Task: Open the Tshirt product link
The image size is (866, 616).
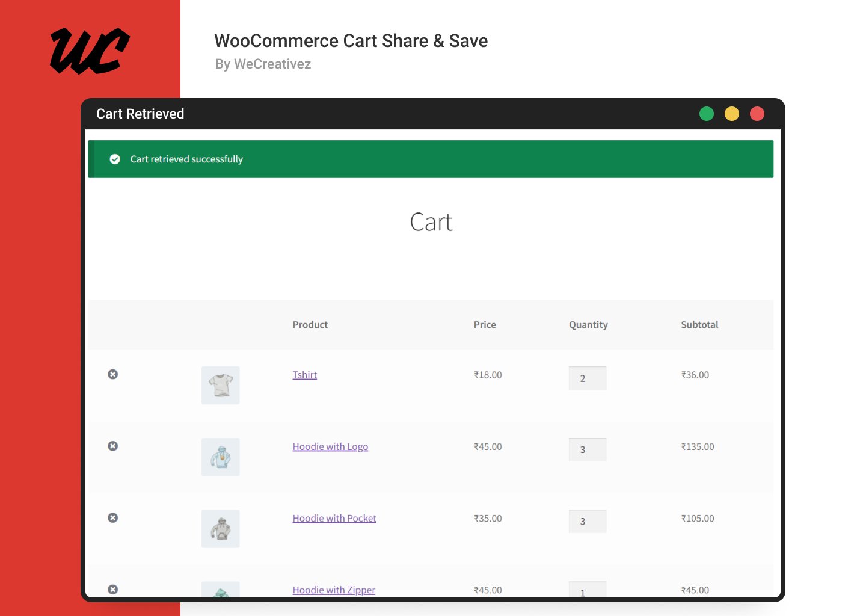Action: pyautogui.click(x=305, y=375)
